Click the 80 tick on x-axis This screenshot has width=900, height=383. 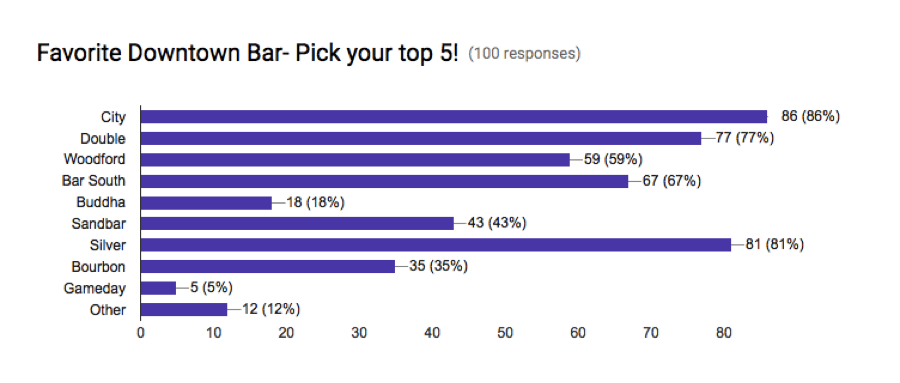(x=724, y=333)
